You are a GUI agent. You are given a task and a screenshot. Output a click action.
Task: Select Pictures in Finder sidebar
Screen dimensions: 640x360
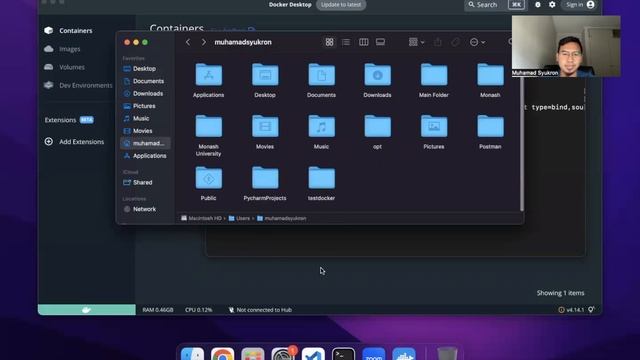[145, 106]
